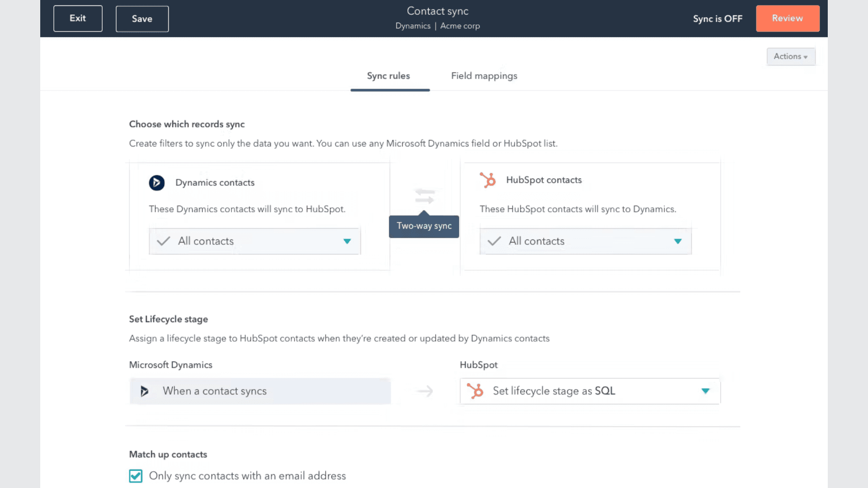Viewport: 868px width, 488px height.
Task: Click the Set Lifecycle stage heading
Action: [169, 319]
